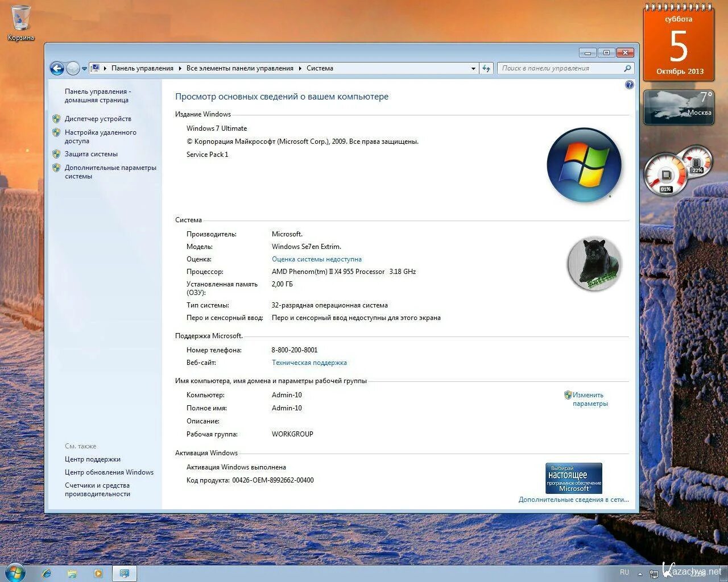Screen dimensions: 728x582
Task: Click the genuine Microsoft software badge
Action: tap(574, 478)
